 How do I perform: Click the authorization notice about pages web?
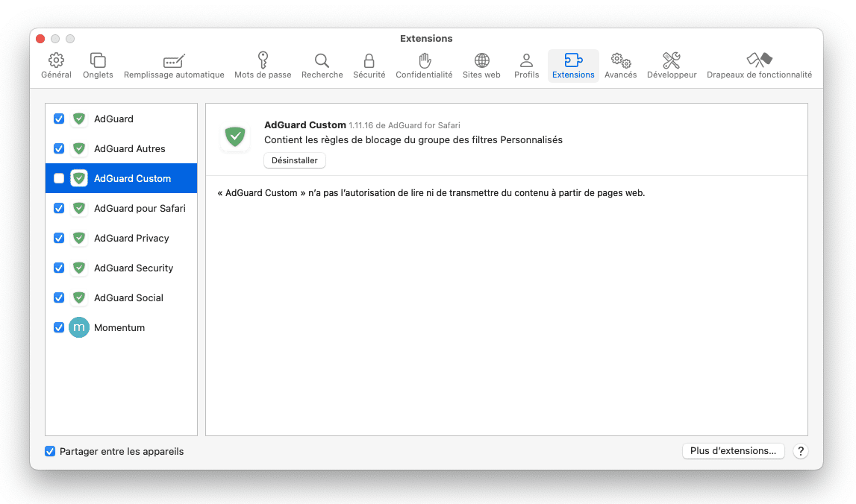(431, 193)
